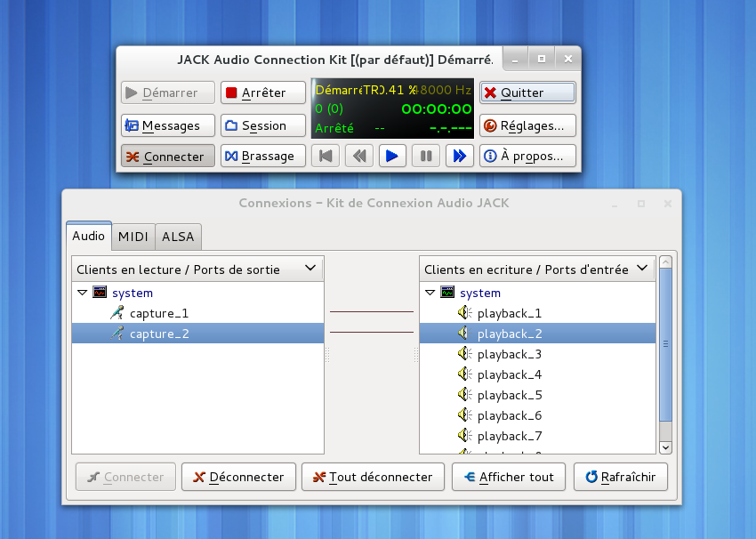Screen dimensions: 756x539
Task: Minimize the JACK Audio Connection Kit window
Action: pyautogui.click(x=515, y=60)
